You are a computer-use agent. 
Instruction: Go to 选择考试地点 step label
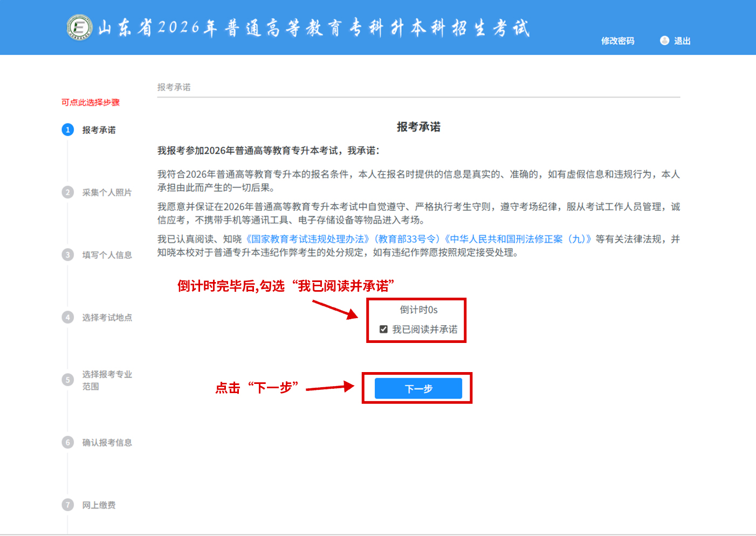pos(107,318)
